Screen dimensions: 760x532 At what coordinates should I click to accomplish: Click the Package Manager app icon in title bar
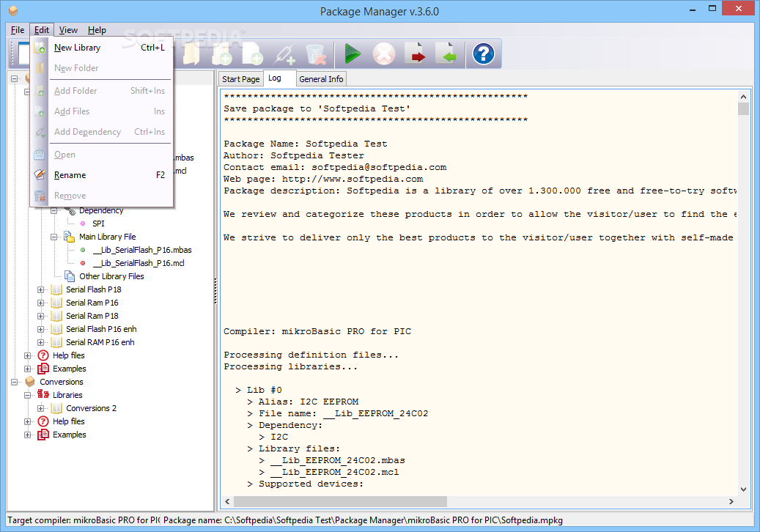point(13,11)
